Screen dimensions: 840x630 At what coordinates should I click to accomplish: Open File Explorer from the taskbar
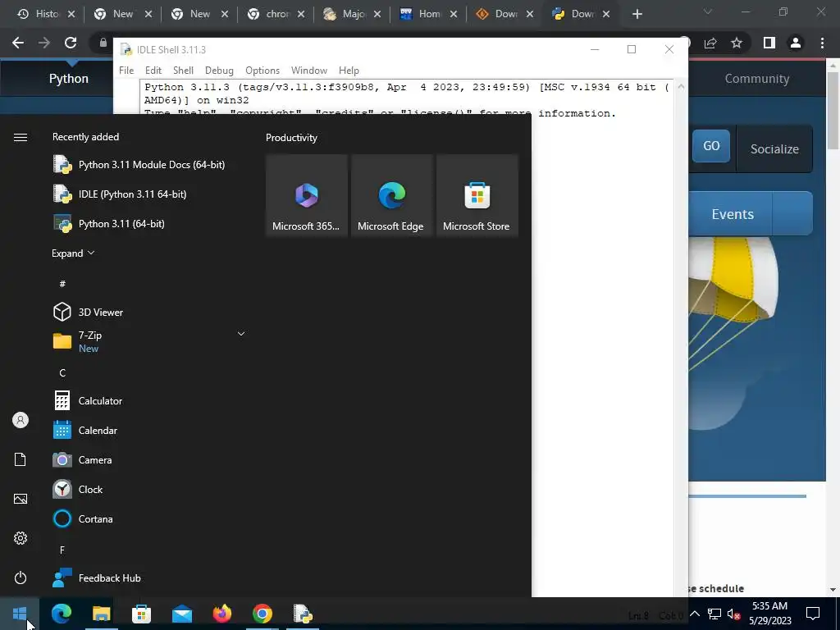point(101,614)
